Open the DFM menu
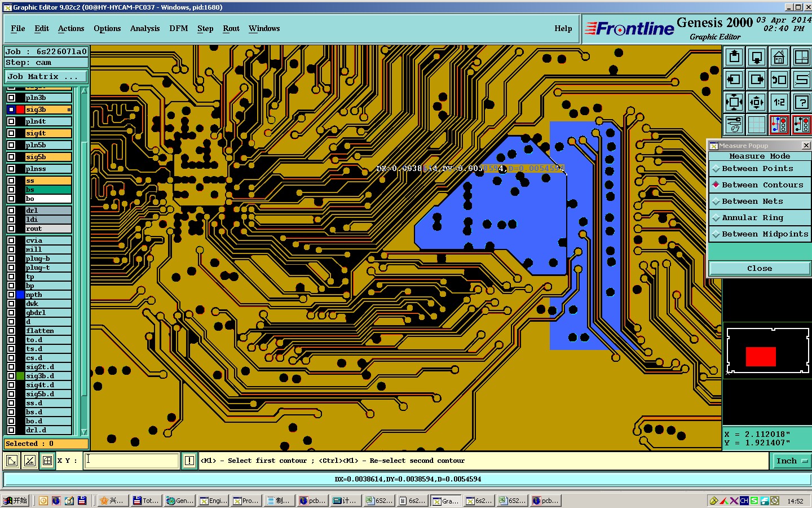 point(179,29)
